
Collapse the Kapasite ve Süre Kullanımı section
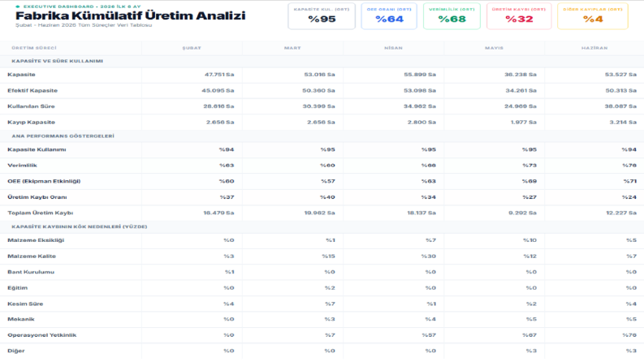(x=57, y=61)
